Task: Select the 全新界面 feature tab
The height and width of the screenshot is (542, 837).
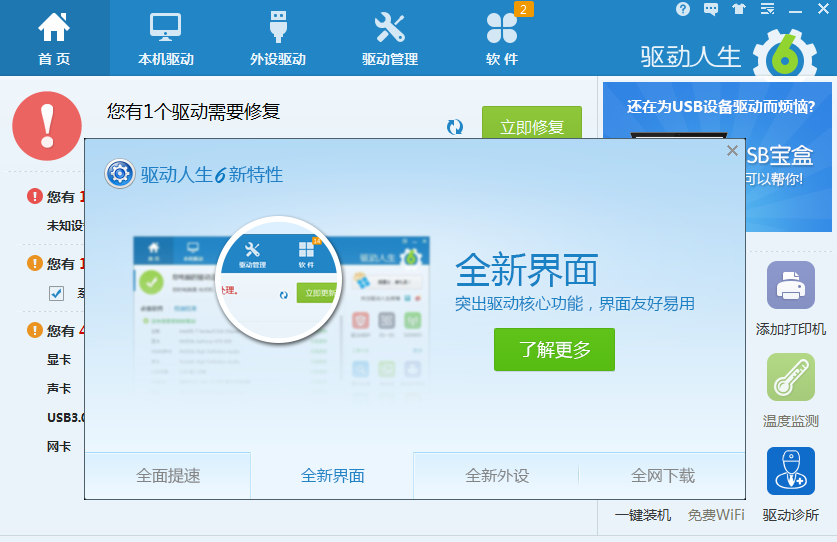Action: [x=332, y=476]
